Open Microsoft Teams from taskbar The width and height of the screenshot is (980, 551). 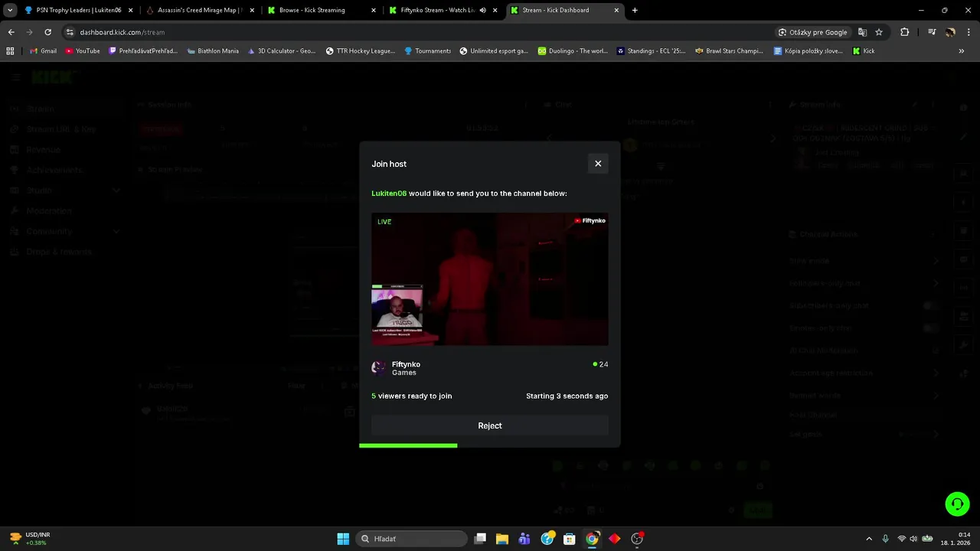click(x=524, y=539)
